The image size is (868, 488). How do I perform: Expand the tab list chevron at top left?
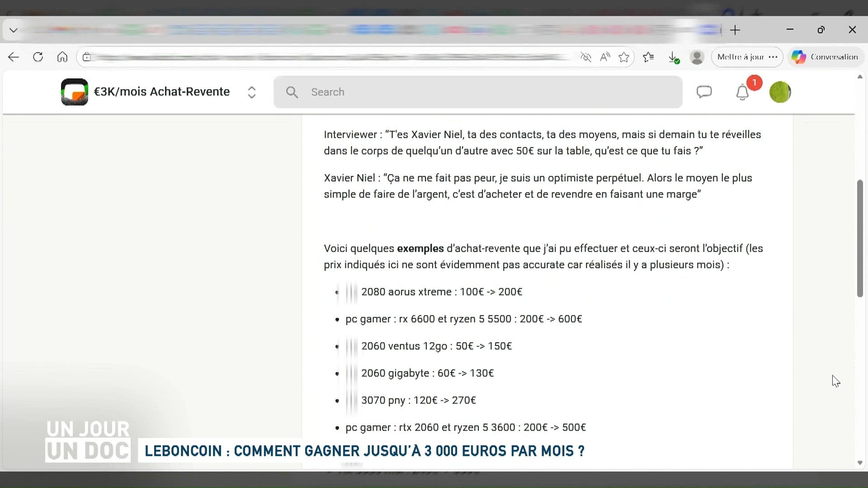(x=14, y=30)
